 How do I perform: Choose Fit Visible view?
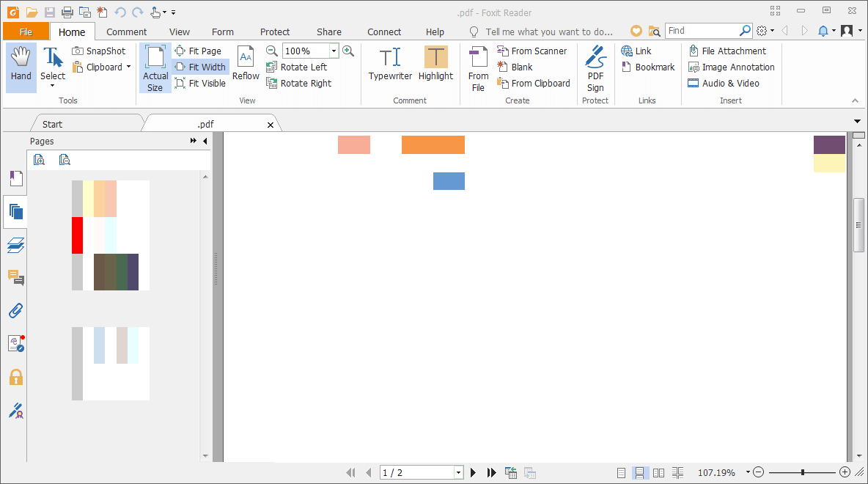coord(200,83)
